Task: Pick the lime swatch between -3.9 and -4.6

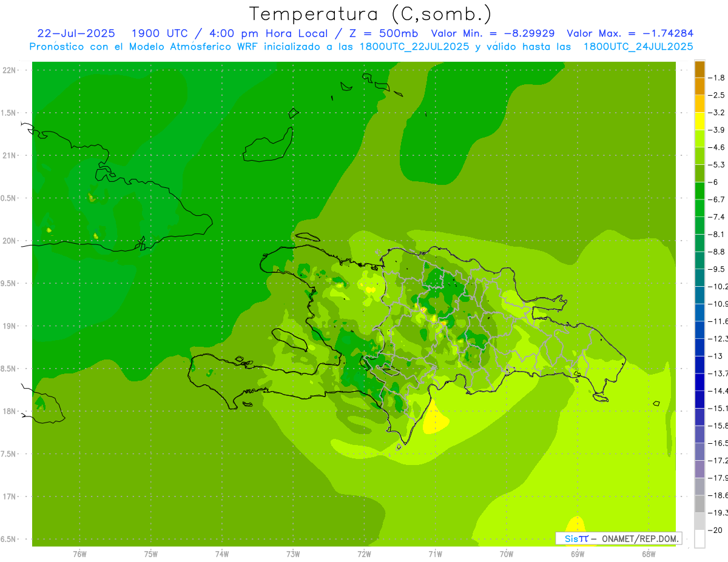Action: tap(699, 139)
